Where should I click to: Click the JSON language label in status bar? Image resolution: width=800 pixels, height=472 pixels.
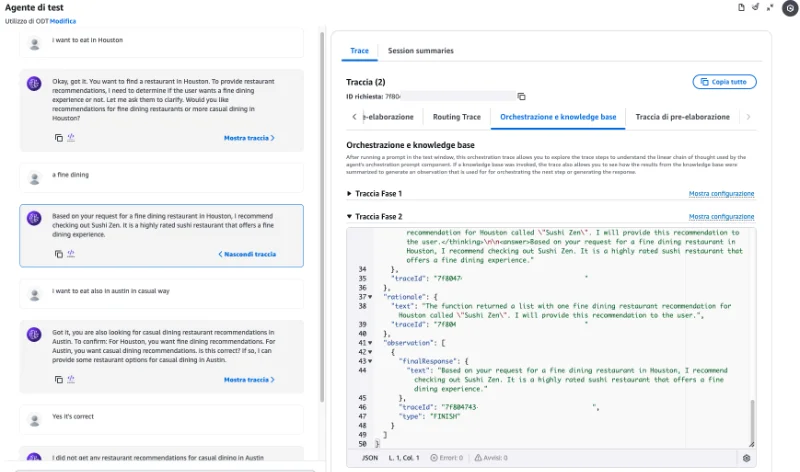[370, 458]
